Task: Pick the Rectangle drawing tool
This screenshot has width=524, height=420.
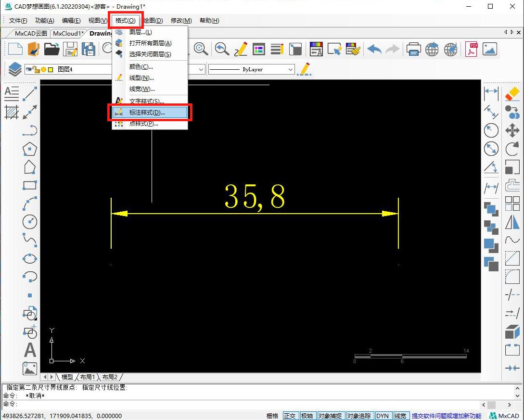Action: coord(30,185)
